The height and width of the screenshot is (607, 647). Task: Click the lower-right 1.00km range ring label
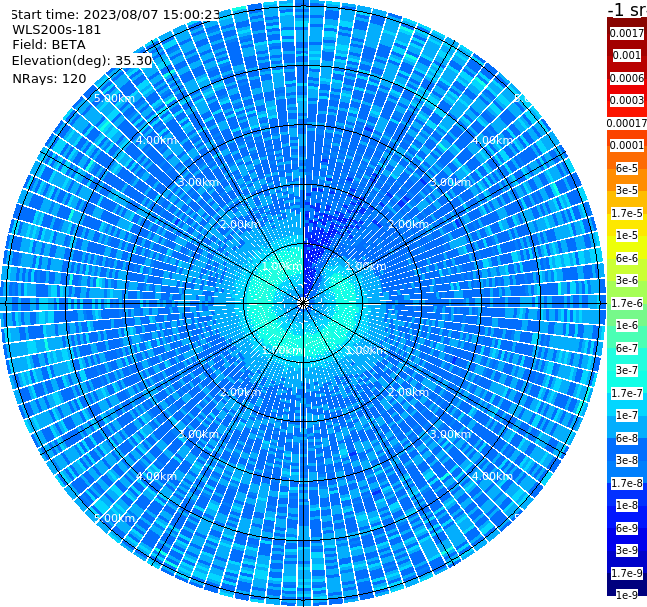366,350
